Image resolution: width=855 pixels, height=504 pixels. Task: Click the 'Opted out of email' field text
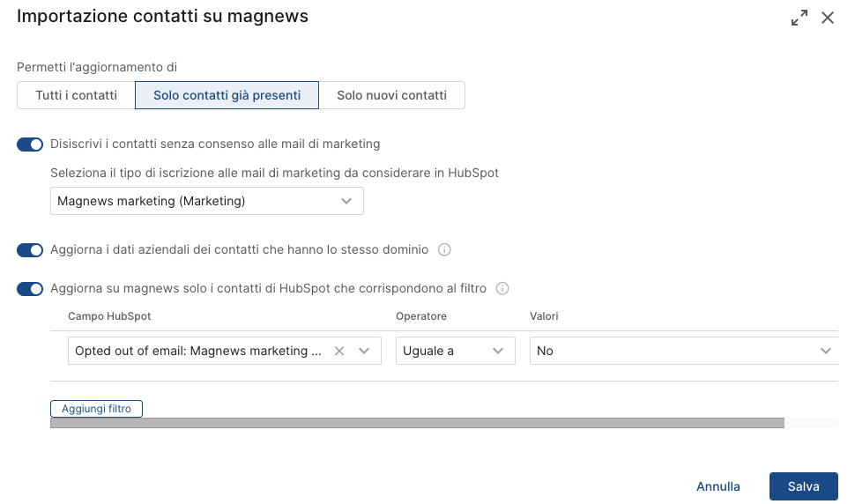[x=197, y=351]
